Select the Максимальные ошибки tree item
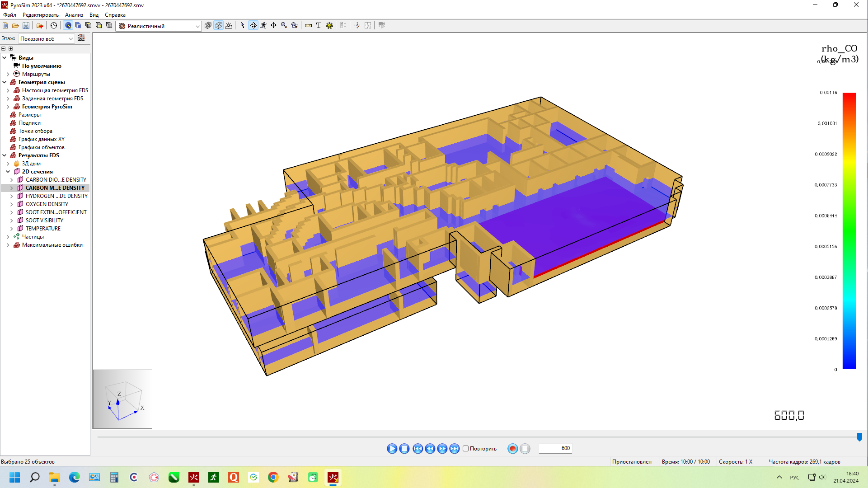Screen dimensions: 868x488 tap(52, 245)
